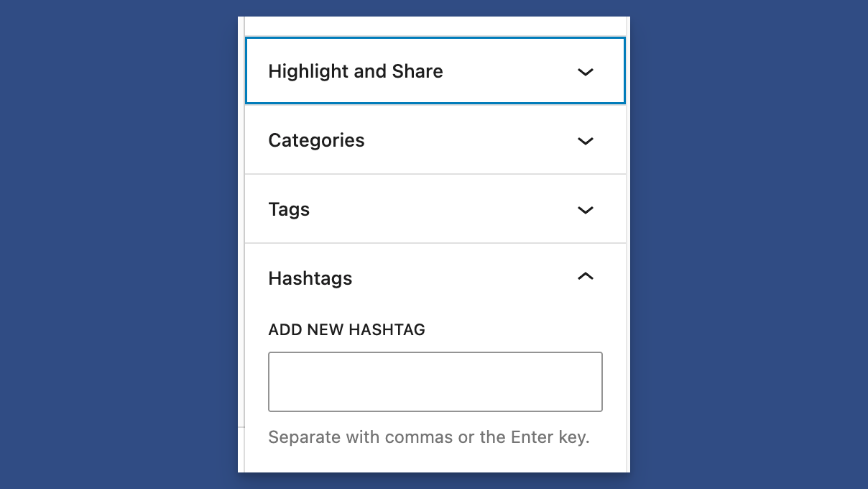Click the Highlight and Share chevron arrow
868x489 pixels.
[x=586, y=72]
